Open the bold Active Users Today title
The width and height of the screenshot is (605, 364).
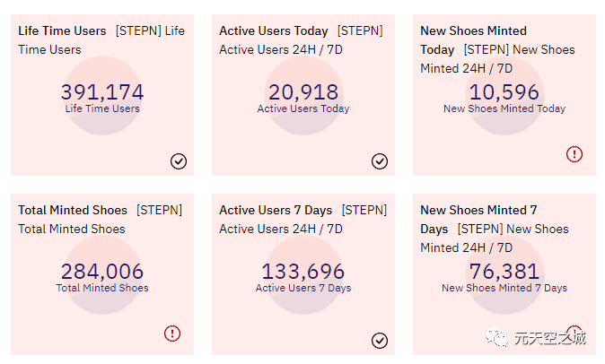(274, 31)
